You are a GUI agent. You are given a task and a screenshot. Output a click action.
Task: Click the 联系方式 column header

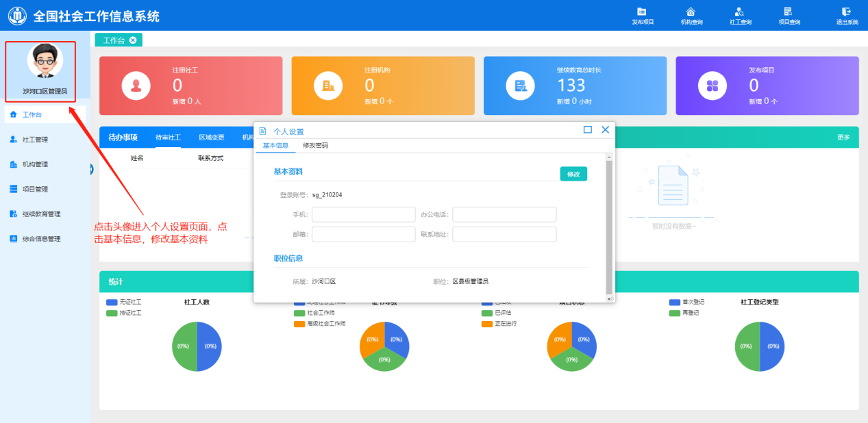pyautogui.click(x=211, y=158)
